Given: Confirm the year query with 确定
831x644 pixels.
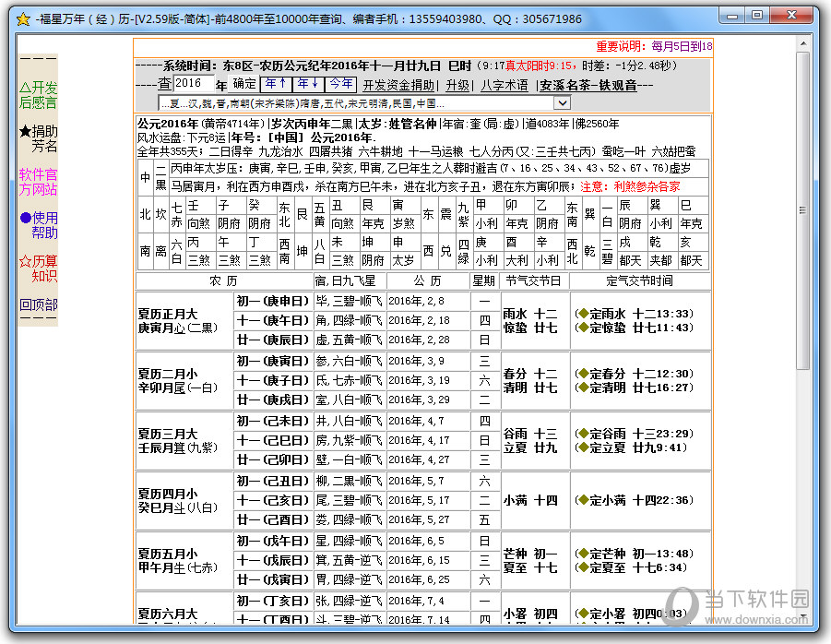Looking at the screenshot, I should (244, 84).
